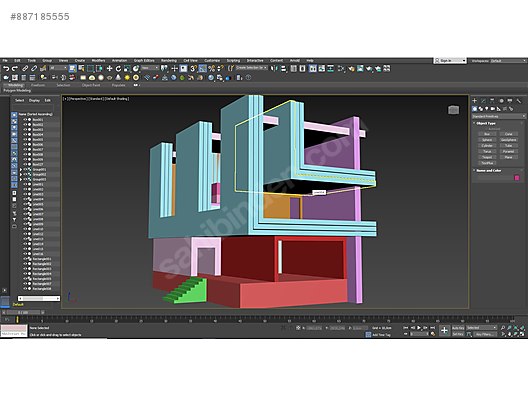This screenshot has width=528, height=396.
Task: Expand the Group001 tree node
Action: tap(21, 170)
